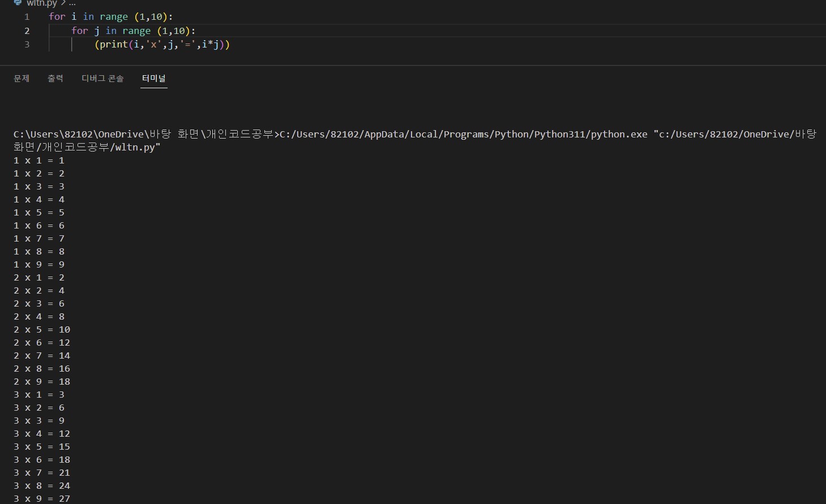Click the '화면/개인코드공부/wltn.py"' terminal line
This screenshot has width=826, height=504.
87,147
